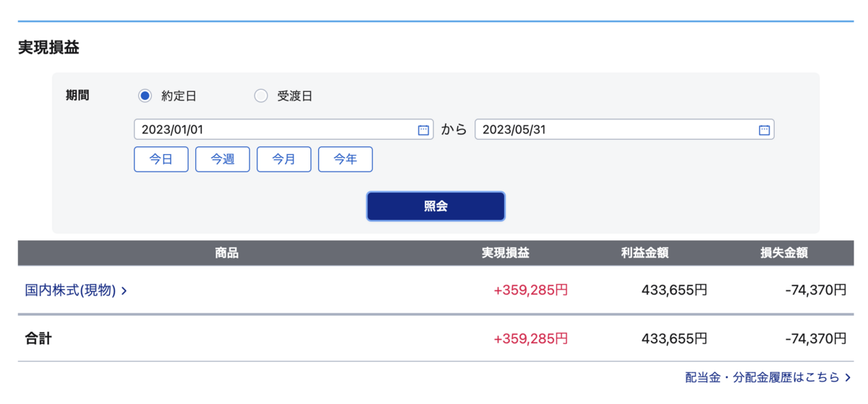
Task: Submit the query with the 照会 button
Action: click(x=435, y=206)
